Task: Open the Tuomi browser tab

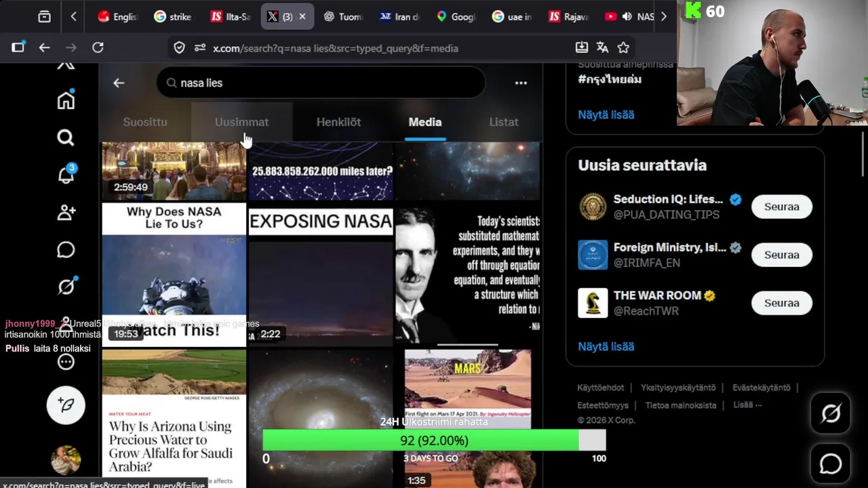Action: click(x=343, y=16)
